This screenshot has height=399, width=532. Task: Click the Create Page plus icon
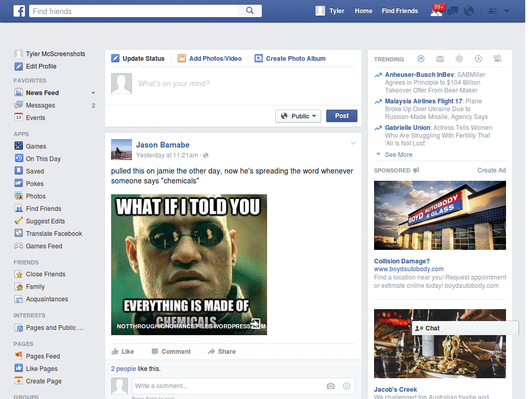coord(19,381)
